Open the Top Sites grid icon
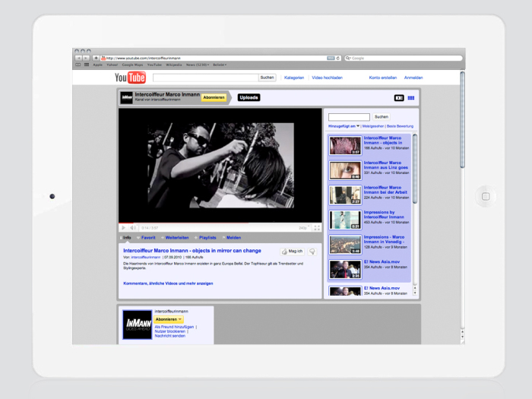This screenshot has width=532, height=399. pos(87,65)
